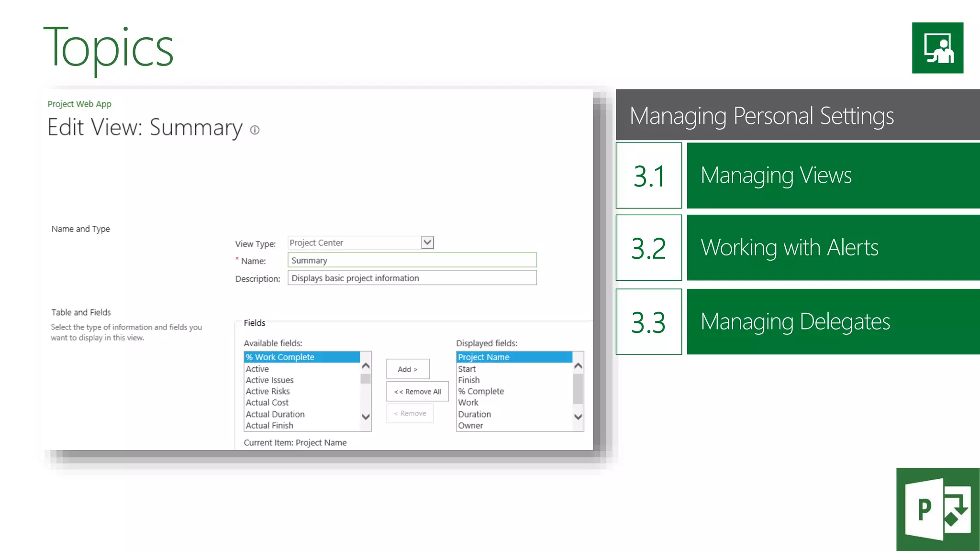Click the Microsoft Project logo icon

coord(938,509)
